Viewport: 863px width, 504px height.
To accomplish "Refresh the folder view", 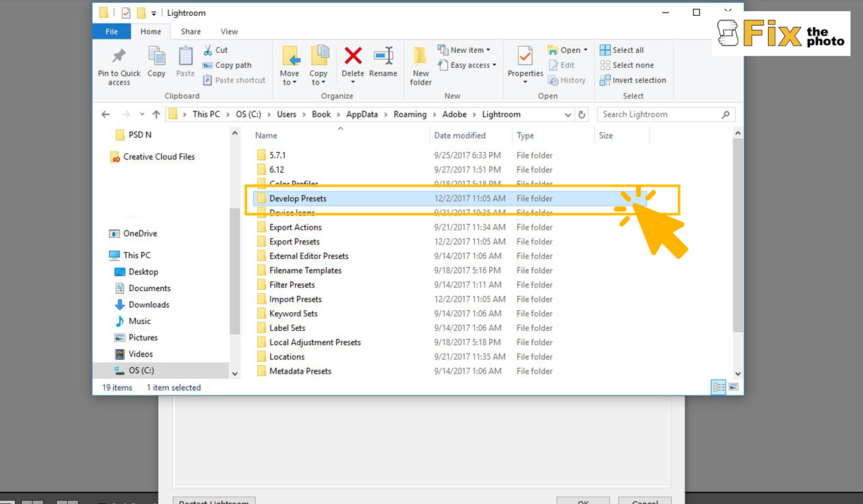I will 581,115.
